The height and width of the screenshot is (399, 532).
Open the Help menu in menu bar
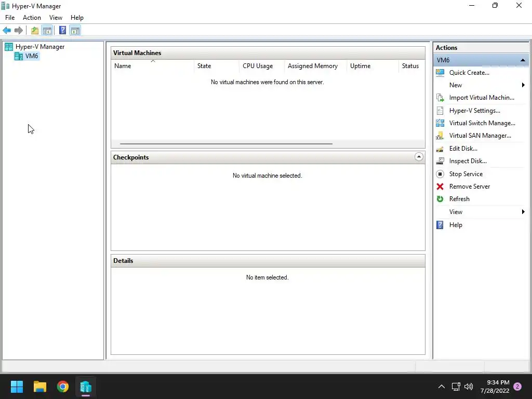(x=77, y=18)
